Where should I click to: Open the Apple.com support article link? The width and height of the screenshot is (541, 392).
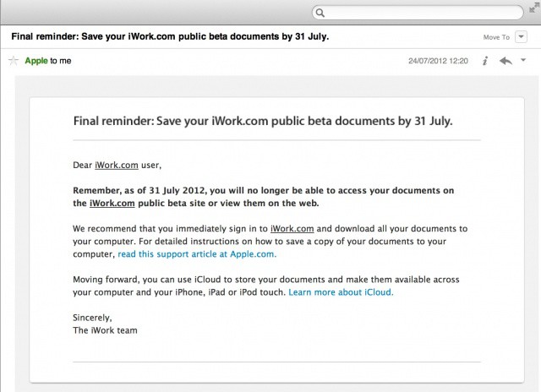[x=197, y=253]
